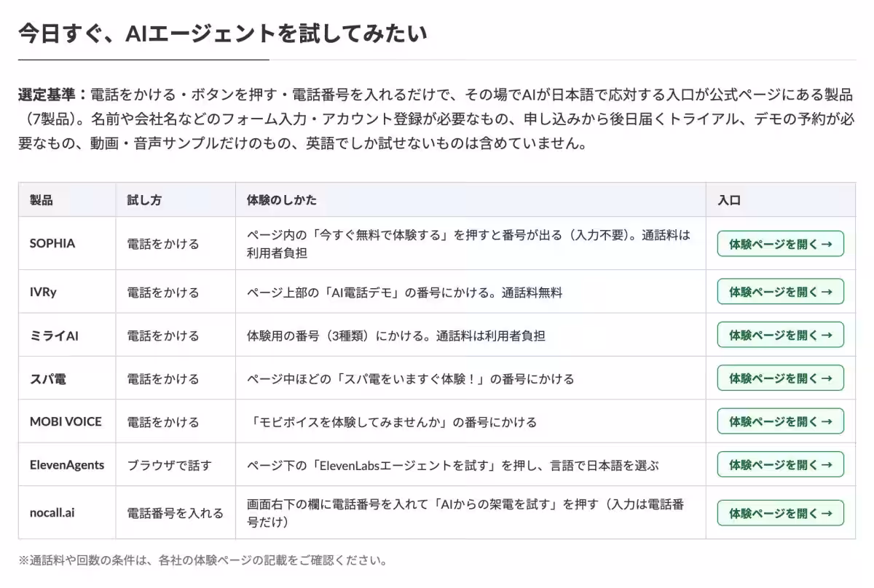Click 電話をかける in the ミライAI row

click(163, 335)
